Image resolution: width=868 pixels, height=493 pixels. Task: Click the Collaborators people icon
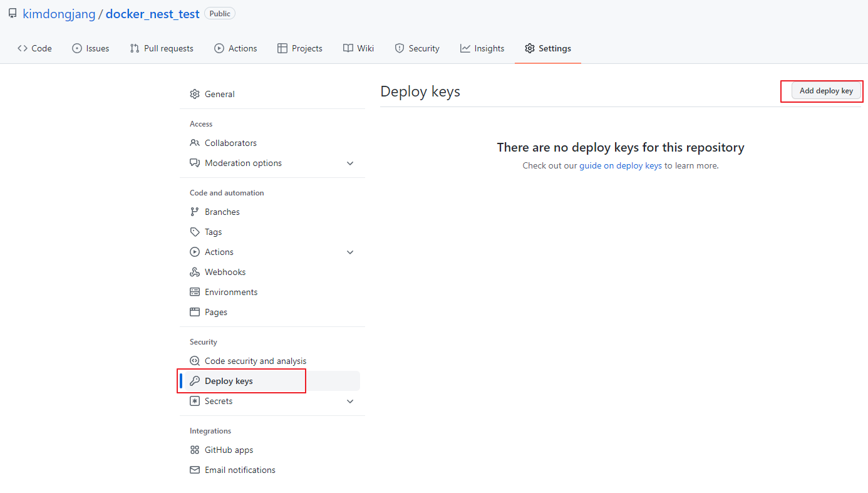coord(195,143)
